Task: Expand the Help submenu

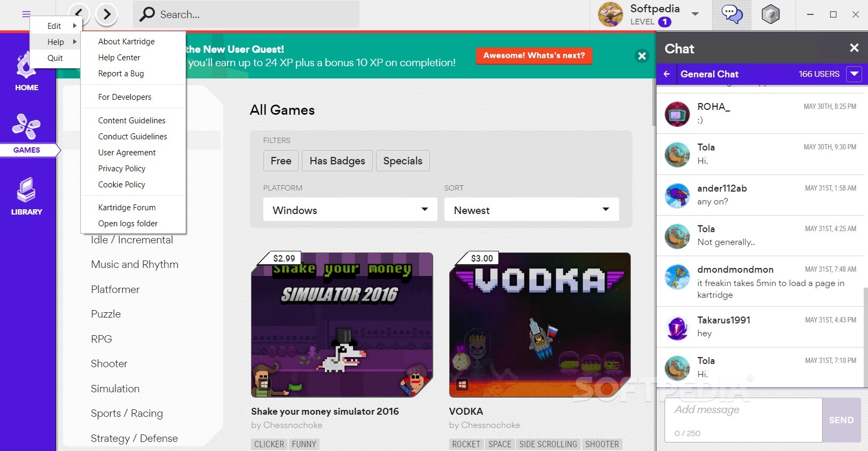Action: pyautogui.click(x=55, y=42)
